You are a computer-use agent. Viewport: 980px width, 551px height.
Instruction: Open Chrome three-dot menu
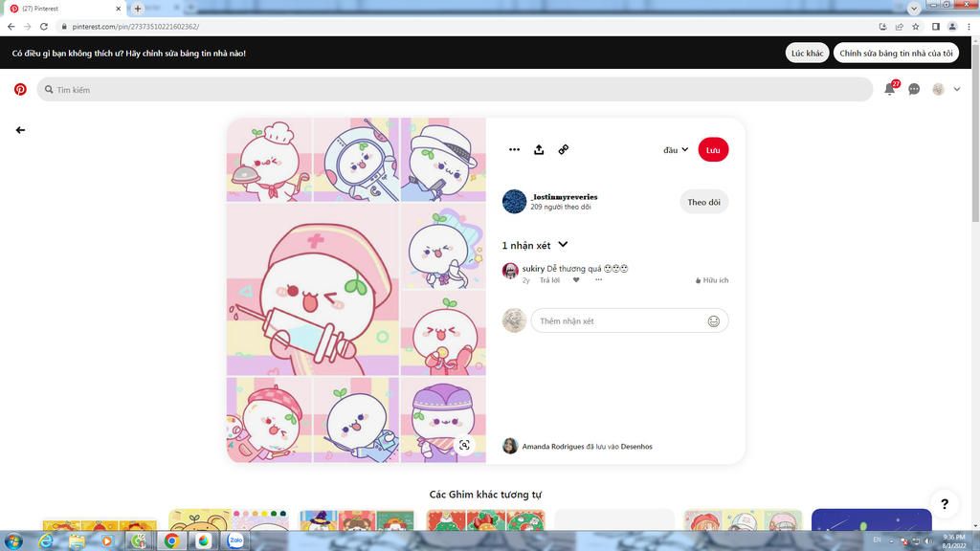(x=969, y=26)
